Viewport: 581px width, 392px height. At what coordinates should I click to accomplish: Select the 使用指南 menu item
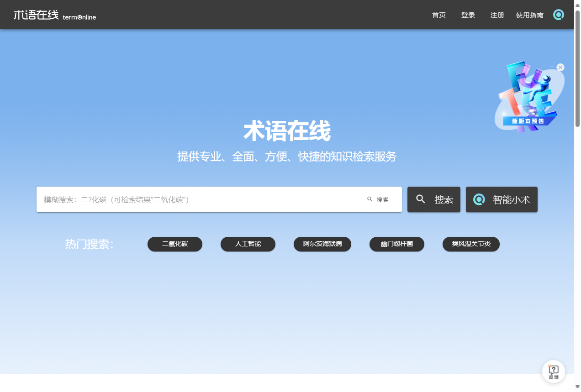point(529,15)
